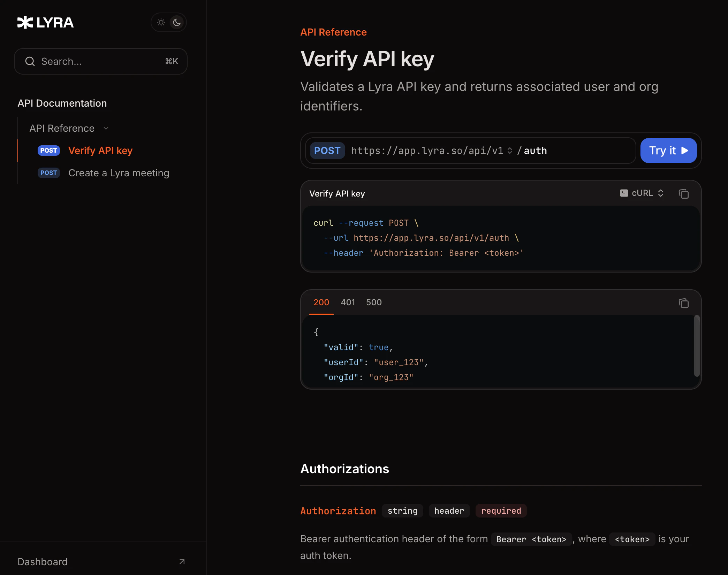Click the API Documentation sidebar heading
Screen dimensions: 728x575
click(62, 103)
